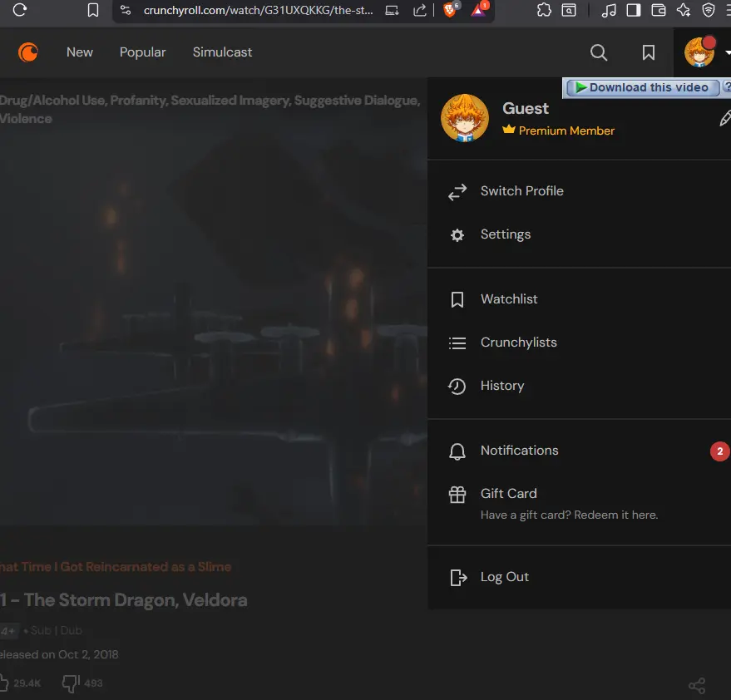The image size is (731, 700).
Task: Click the red notification count badge
Action: coord(720,451)
